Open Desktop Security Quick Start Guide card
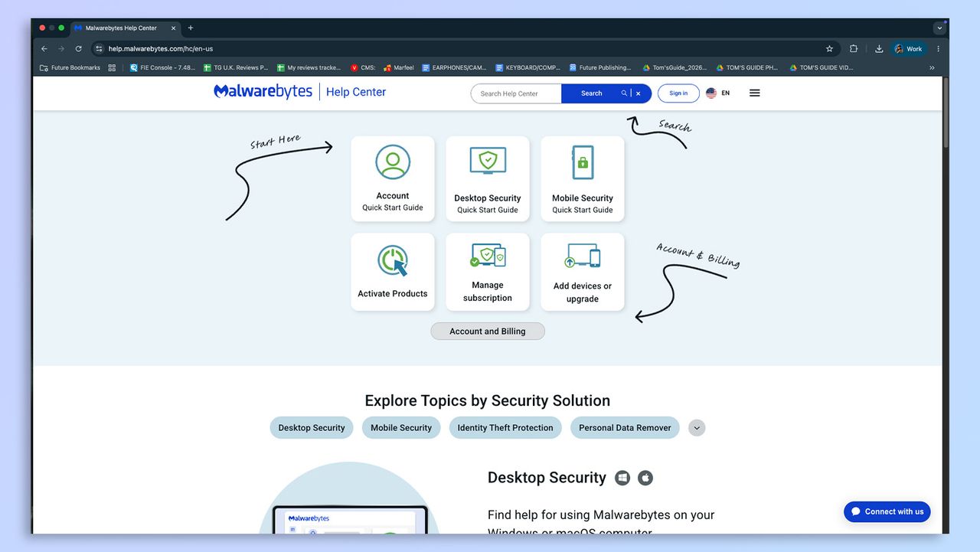 488,179
